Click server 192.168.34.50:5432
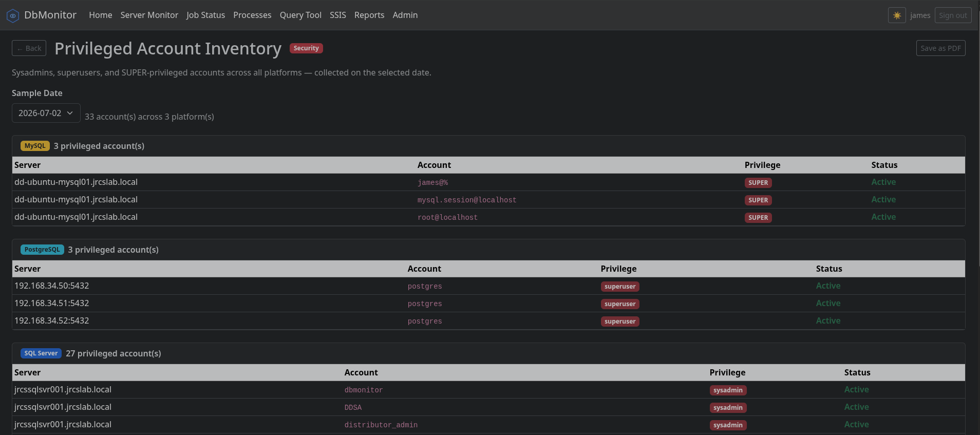Image resolution: width=980 pixels, height=435 pixels. [x=52, y=286]
